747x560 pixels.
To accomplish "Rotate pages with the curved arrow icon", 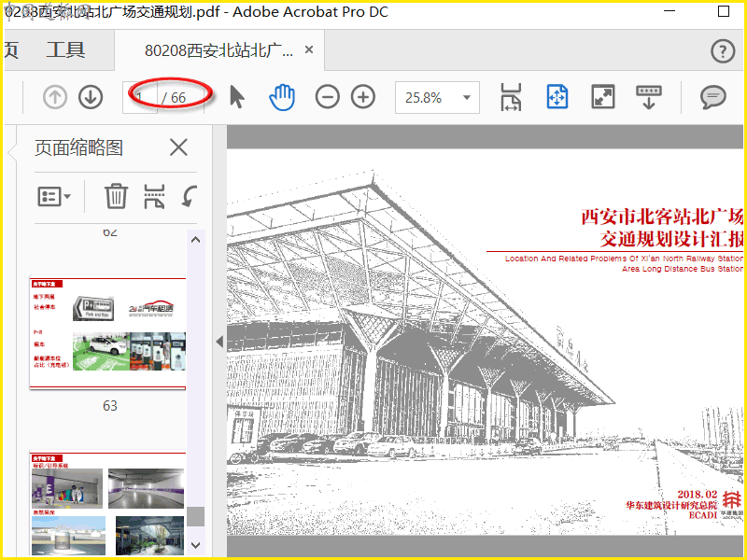I will (190, 196).
